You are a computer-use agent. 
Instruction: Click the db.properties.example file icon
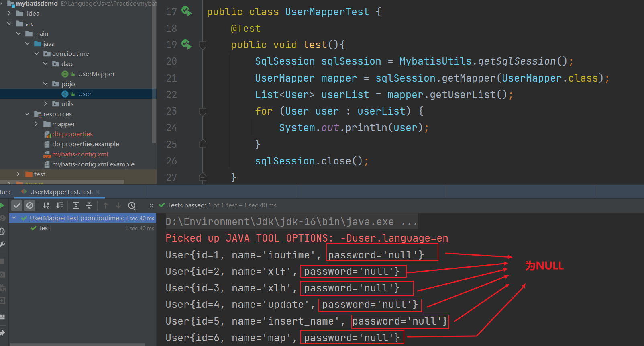(47, 144)
